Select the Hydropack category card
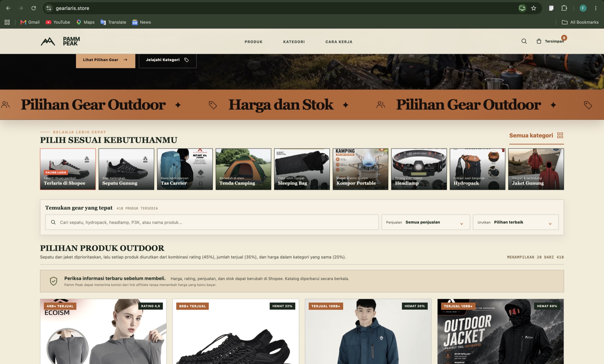Viewport: 604px width, 364px height. coord(477,169)
